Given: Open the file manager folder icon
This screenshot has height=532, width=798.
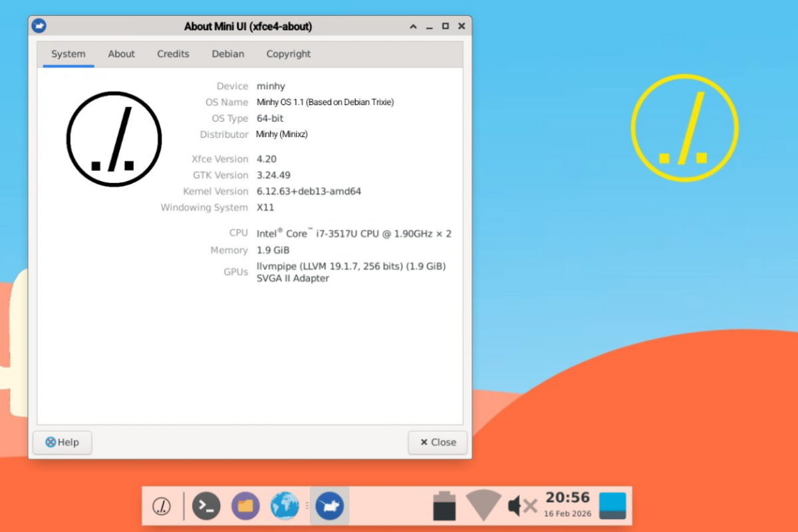Looking at the screenshot, I should pos(245,506).
